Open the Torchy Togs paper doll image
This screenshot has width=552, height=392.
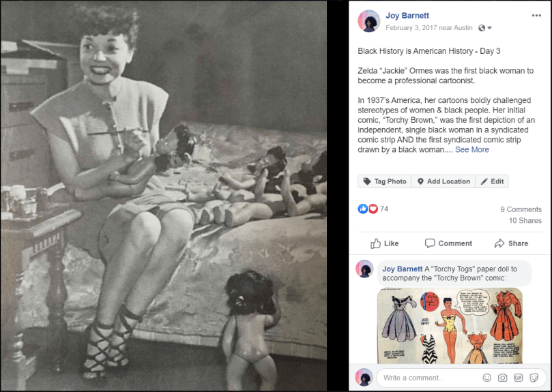click(x=450, y=325)
